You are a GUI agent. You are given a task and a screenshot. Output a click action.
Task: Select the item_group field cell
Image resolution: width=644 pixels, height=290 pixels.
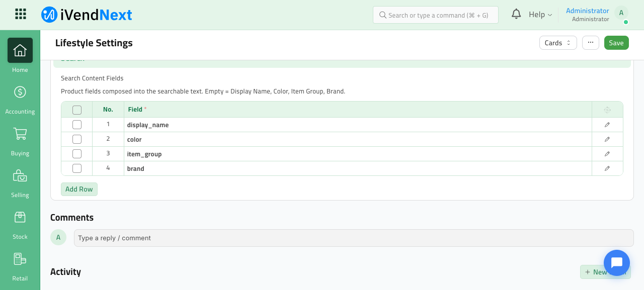pyautogui.click(x=358, y=154)
